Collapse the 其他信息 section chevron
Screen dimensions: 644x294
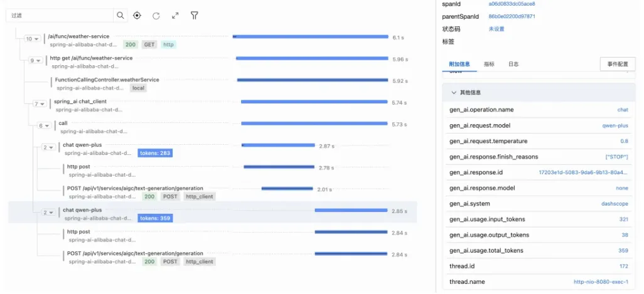point(454,93)
